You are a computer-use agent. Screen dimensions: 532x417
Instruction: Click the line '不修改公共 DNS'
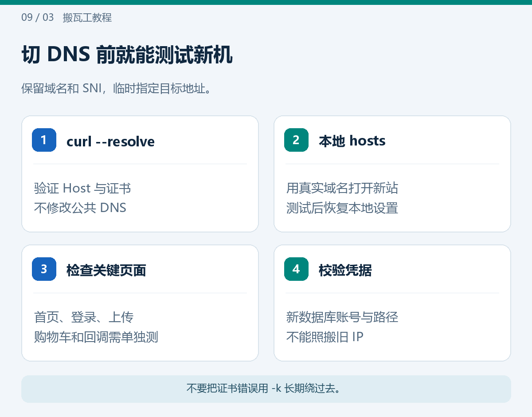pos(80,208)
